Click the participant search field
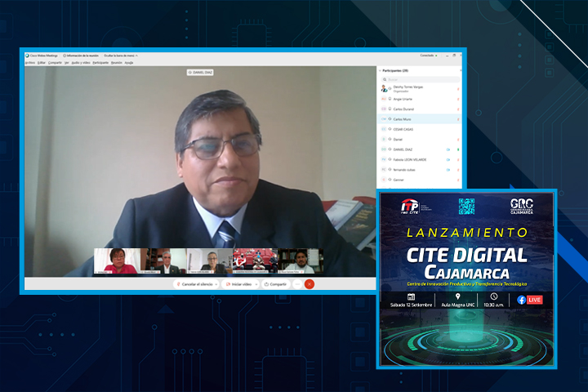Image resolution: width=588 pixels, height=392 pixels. [x=421, y=79]
